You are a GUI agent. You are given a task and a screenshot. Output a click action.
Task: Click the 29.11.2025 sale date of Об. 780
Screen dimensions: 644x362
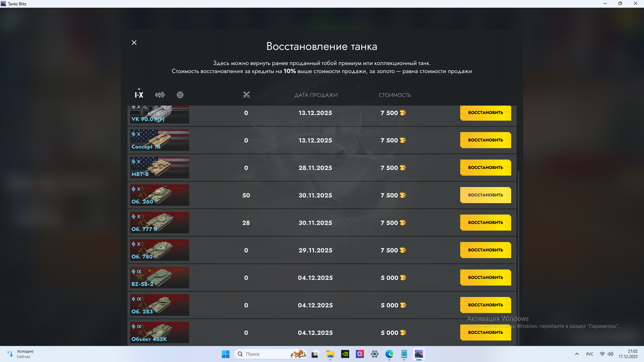point(315,250)
